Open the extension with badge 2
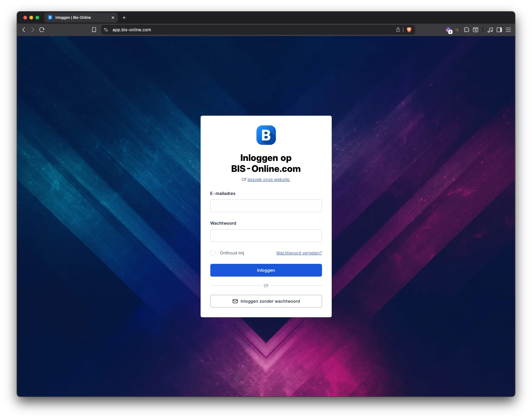This screenshot has width=532, height=419. pos(449,30)
